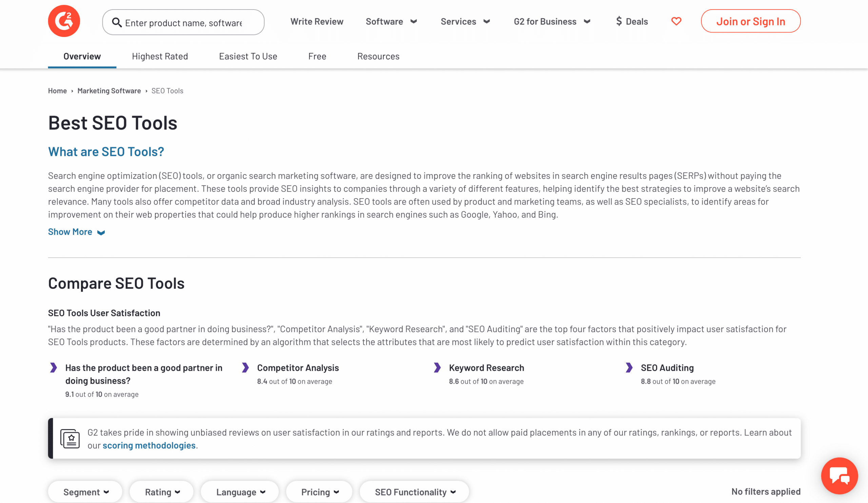Click the No filters applied text
This screenshot has width=868, height=503.
766,491
